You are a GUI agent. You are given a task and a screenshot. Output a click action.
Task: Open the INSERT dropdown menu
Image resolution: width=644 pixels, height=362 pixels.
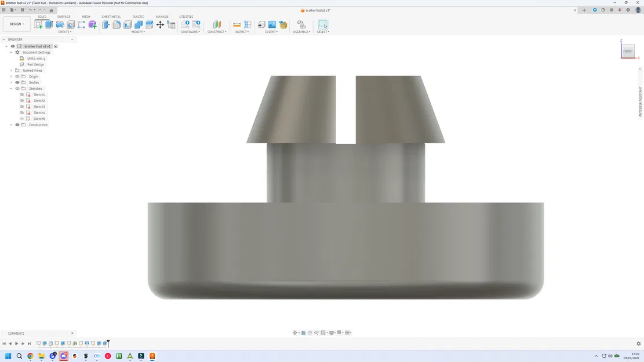click(271, 32)
